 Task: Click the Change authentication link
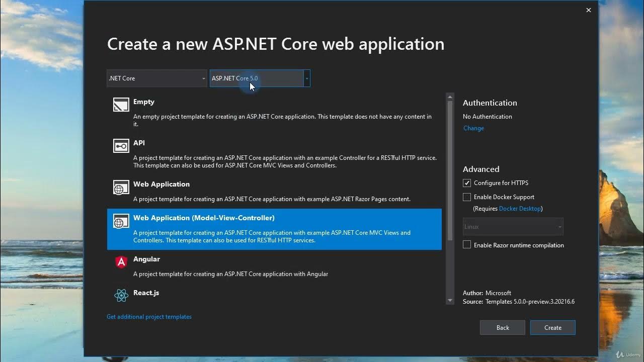pyautogui.click(x=473, y=128)
